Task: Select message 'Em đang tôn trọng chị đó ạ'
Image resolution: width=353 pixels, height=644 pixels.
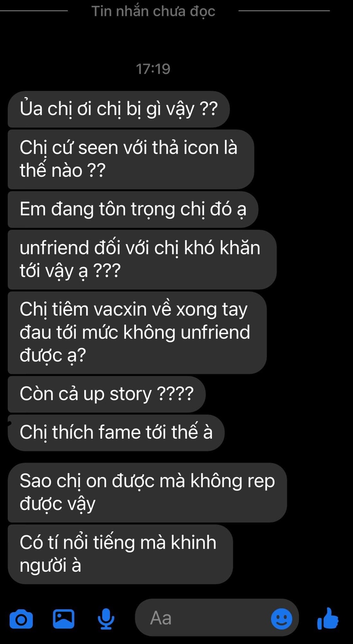Action: [133, 209]
